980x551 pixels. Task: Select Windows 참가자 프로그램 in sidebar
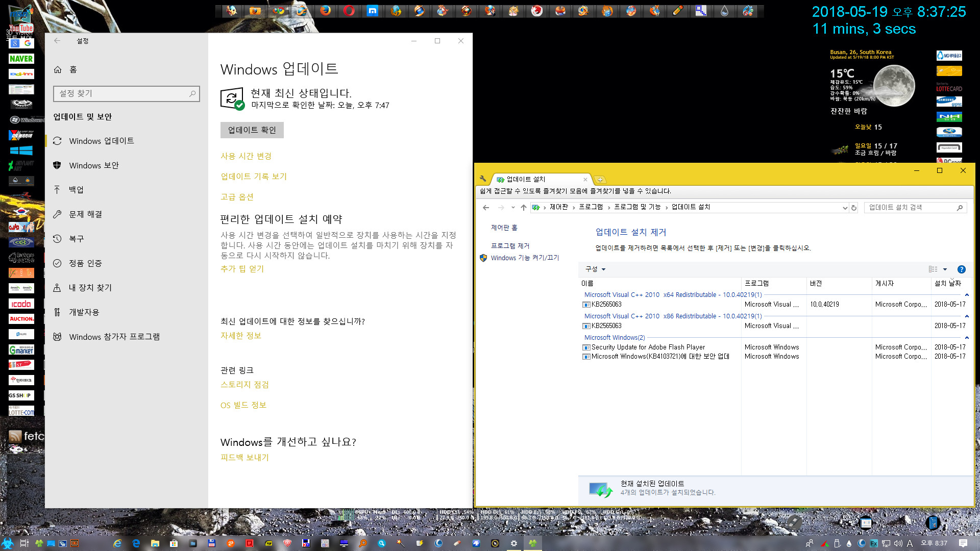point(127,337)
